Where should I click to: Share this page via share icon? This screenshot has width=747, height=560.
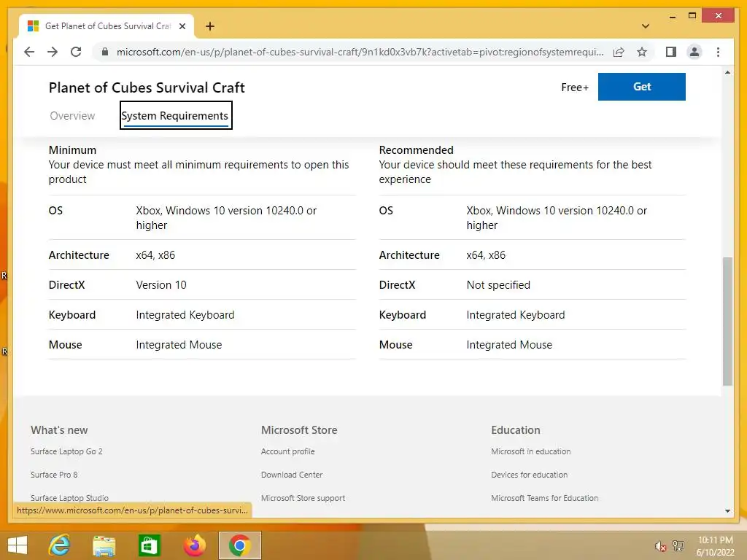(619, 52)
